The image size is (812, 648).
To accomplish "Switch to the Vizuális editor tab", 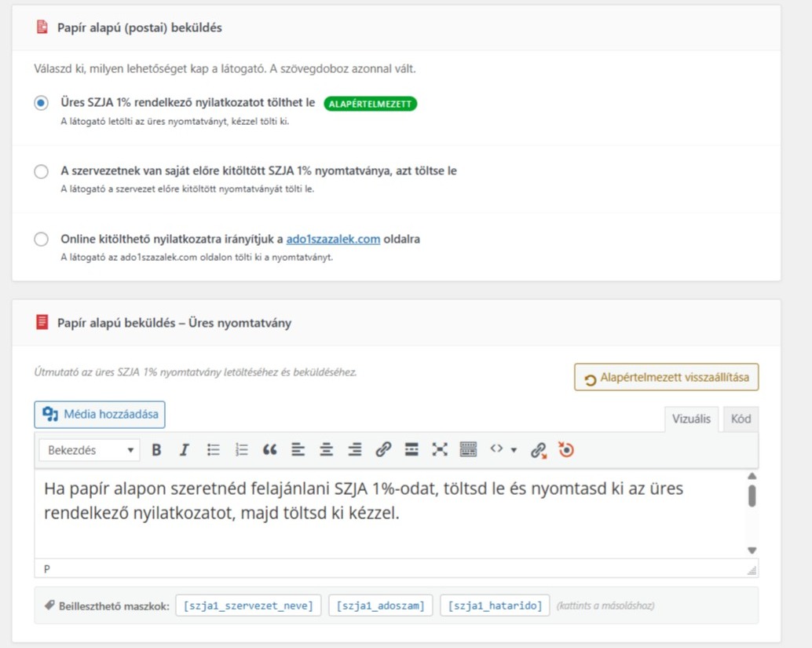I will (691, 419).
